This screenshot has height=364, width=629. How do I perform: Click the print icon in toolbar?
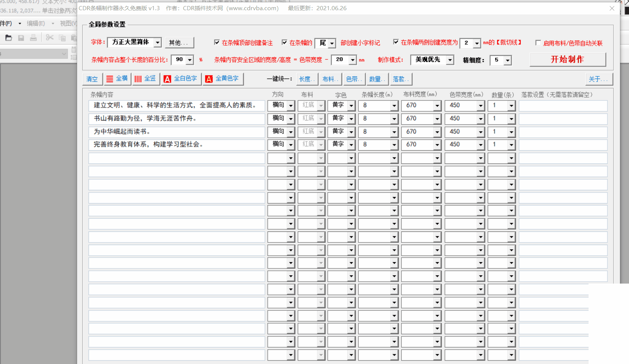coord(33,38)
